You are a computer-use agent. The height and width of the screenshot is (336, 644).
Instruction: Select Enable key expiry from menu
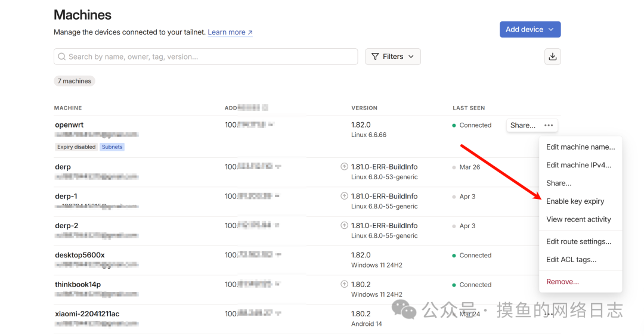click(x=575, y=201)
